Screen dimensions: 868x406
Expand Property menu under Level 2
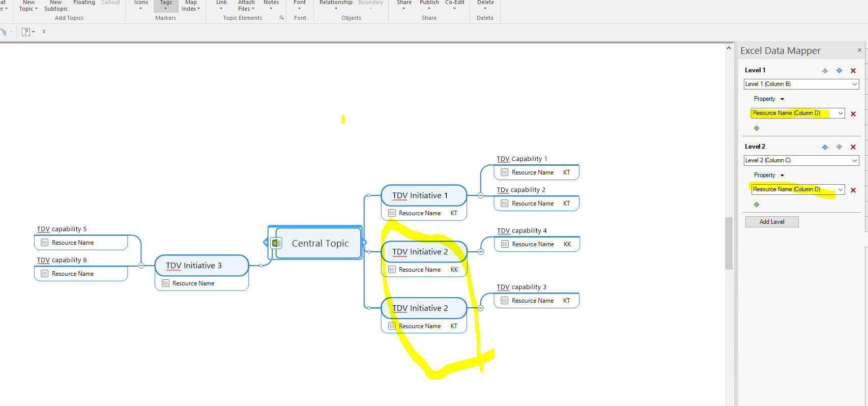click(x=769, y=175)
